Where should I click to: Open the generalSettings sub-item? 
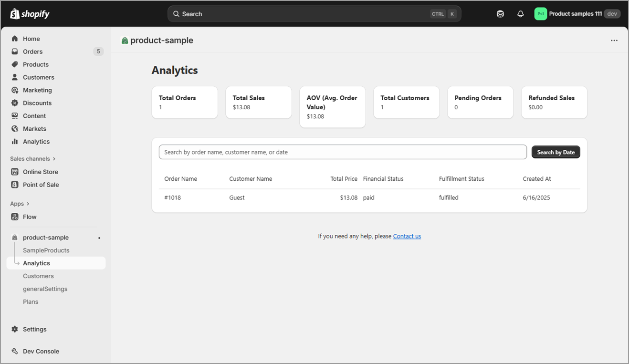point(45,289)
